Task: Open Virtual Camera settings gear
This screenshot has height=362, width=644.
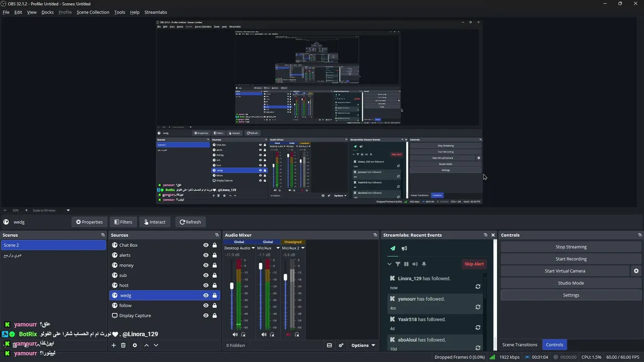Action: pos(636,271)
